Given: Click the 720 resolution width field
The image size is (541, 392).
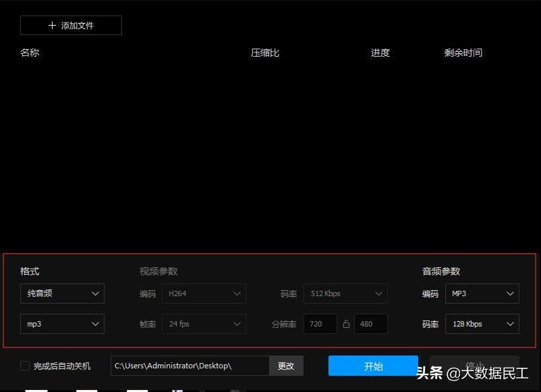Looking at the screenshot, I should (320, 324).
